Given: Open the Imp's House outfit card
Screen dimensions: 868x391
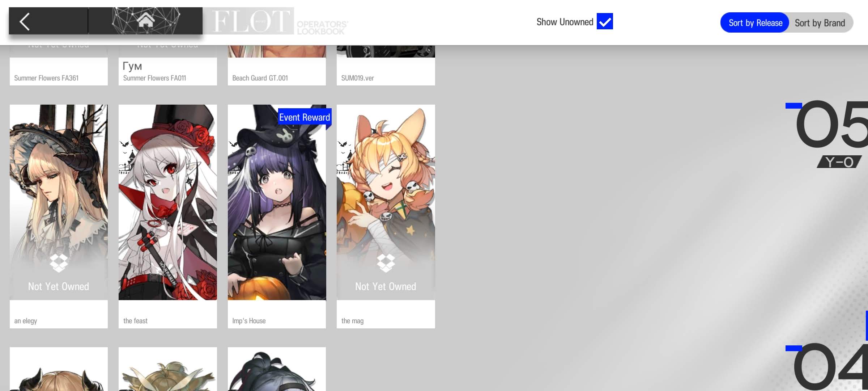Looking at the screenshot, I should tap(277, 216).
